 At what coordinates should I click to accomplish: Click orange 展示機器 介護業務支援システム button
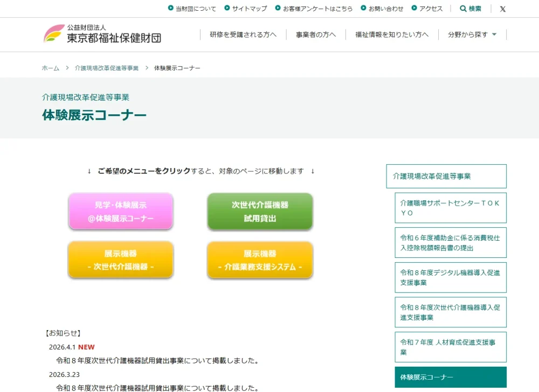[260, 260]
